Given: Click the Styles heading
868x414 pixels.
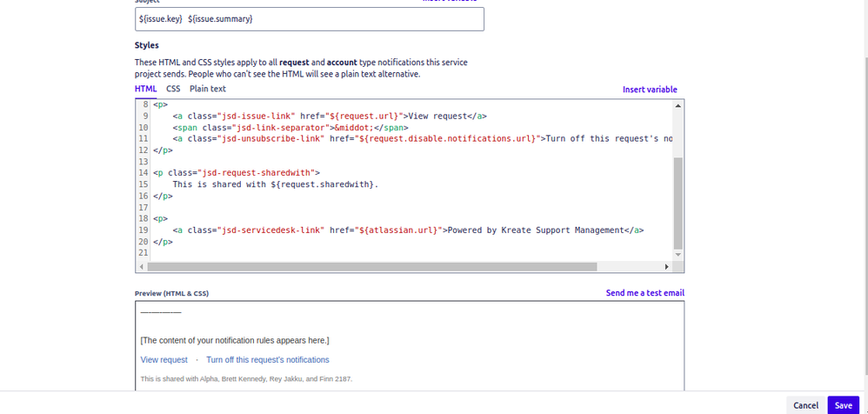Looking at the screenshot, I should (x=147, y=45).
